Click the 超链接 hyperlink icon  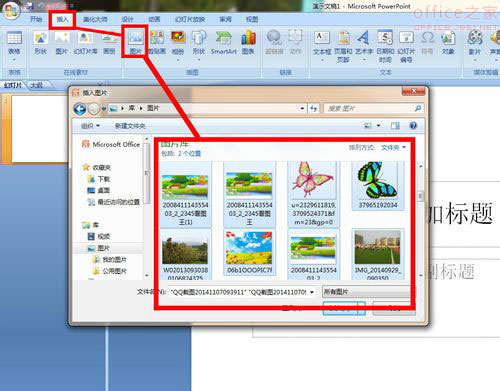point(274,43)
